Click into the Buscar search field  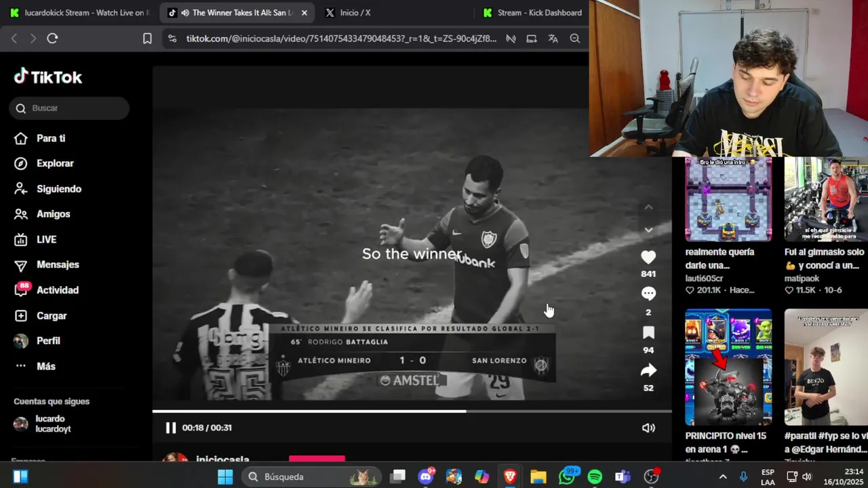(69, 108)
